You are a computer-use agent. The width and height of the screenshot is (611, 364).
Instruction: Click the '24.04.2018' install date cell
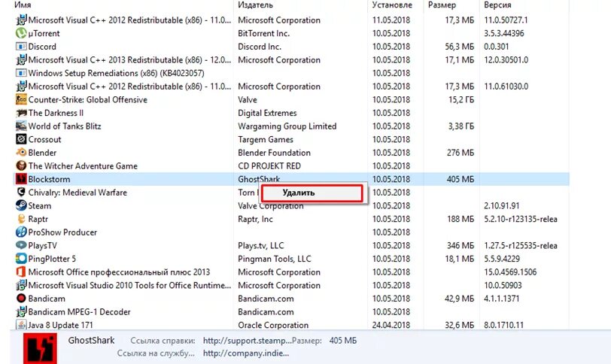(x=391, y=325)
